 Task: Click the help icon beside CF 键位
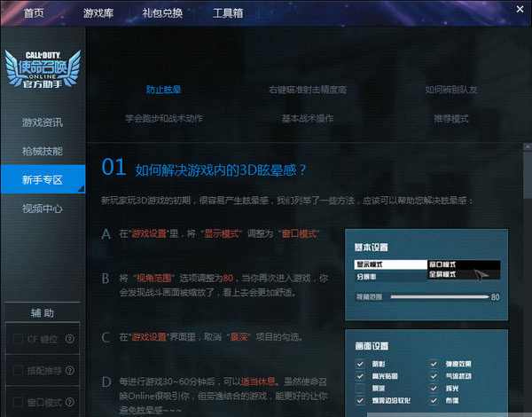coord(70,339)
